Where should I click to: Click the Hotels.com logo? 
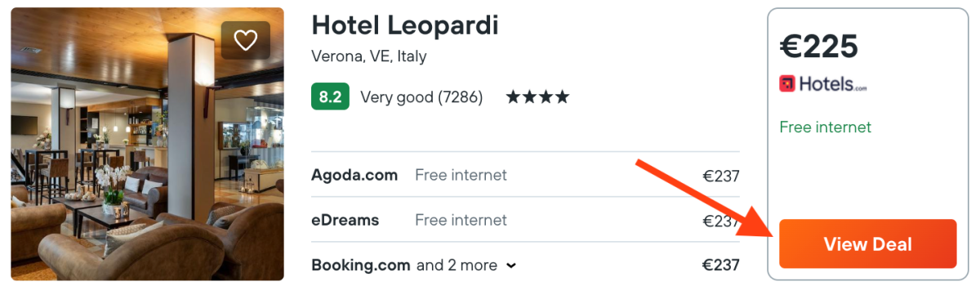tap(823, 83)
